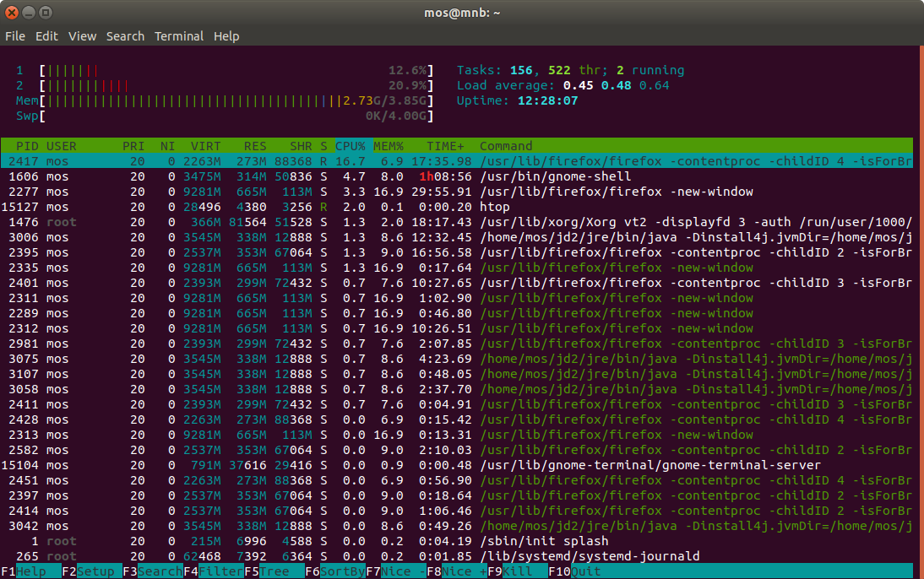
Task: Select the firefox thread PID 2411
Action: (457, 404)
